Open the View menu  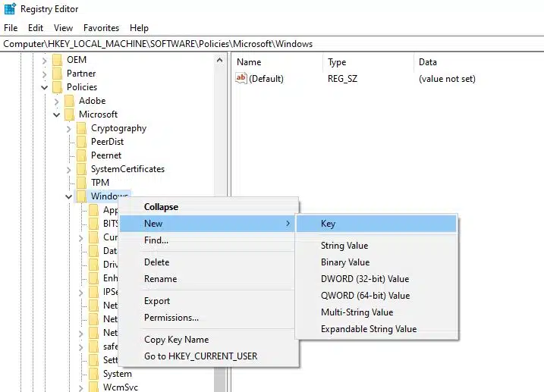[x=63, y=28]
